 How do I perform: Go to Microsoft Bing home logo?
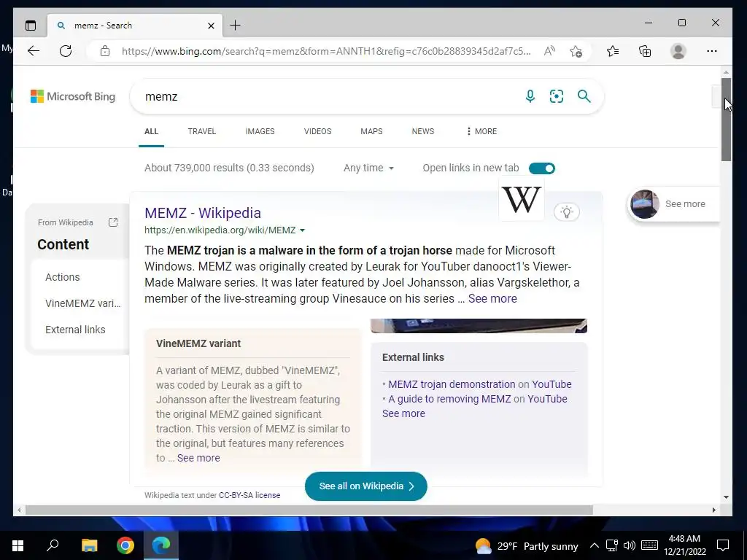73,96
